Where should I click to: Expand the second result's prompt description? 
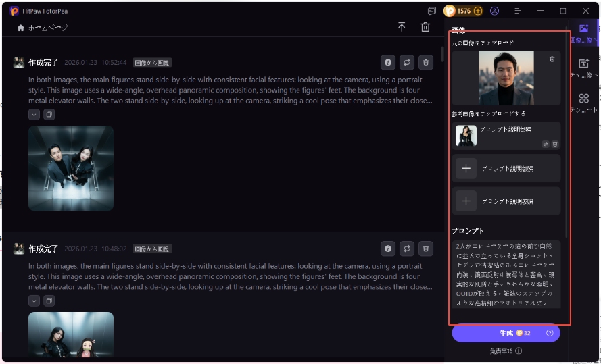pyautogui.click(x=34, y=301)
